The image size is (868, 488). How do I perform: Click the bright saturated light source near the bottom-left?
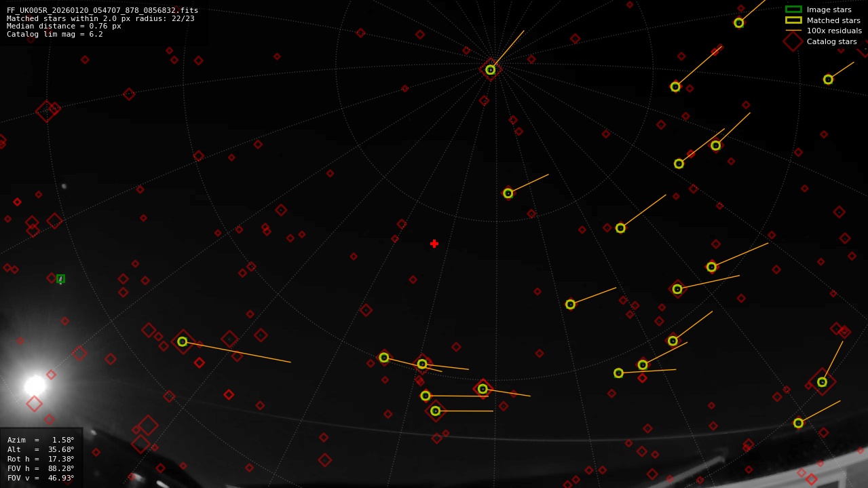pyautogui.click(x=35, y=386)
